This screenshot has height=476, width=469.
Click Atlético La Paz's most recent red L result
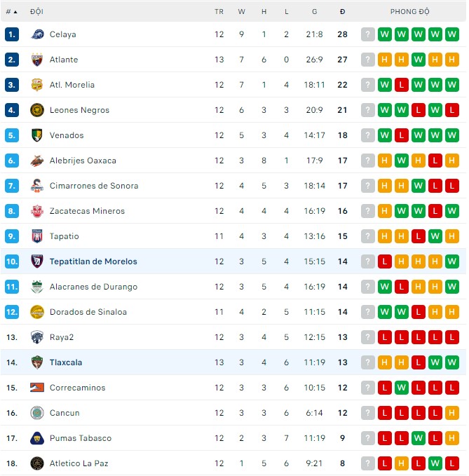[451, 463]
